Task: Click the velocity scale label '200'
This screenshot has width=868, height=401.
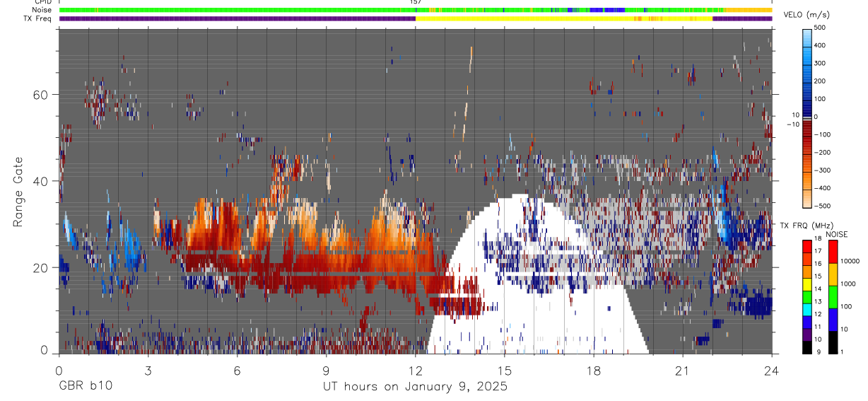Action: click(819, 81)
